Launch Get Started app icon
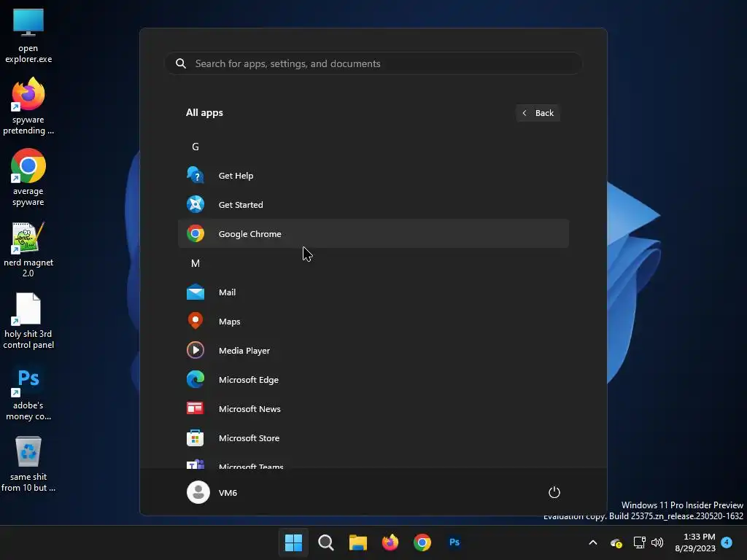The height and width of the screenshot is (560, 747). 196,204
